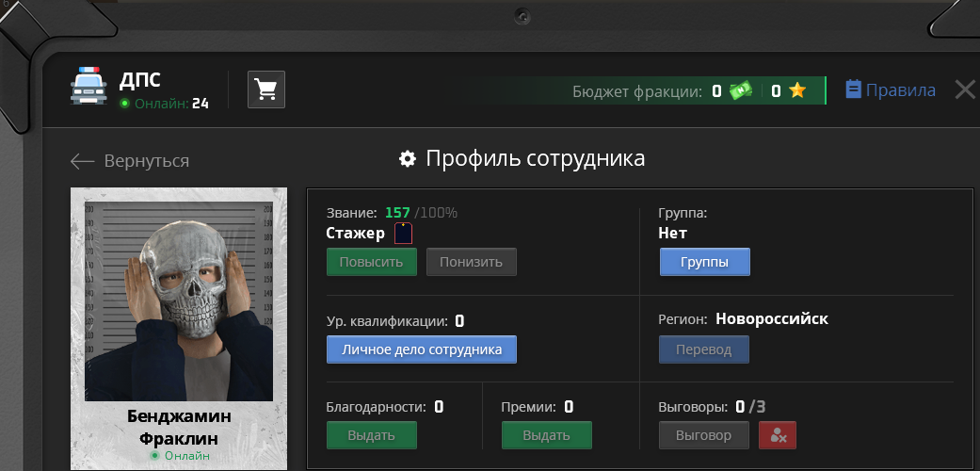
Task: Open the Группы button
Action: 705,262
